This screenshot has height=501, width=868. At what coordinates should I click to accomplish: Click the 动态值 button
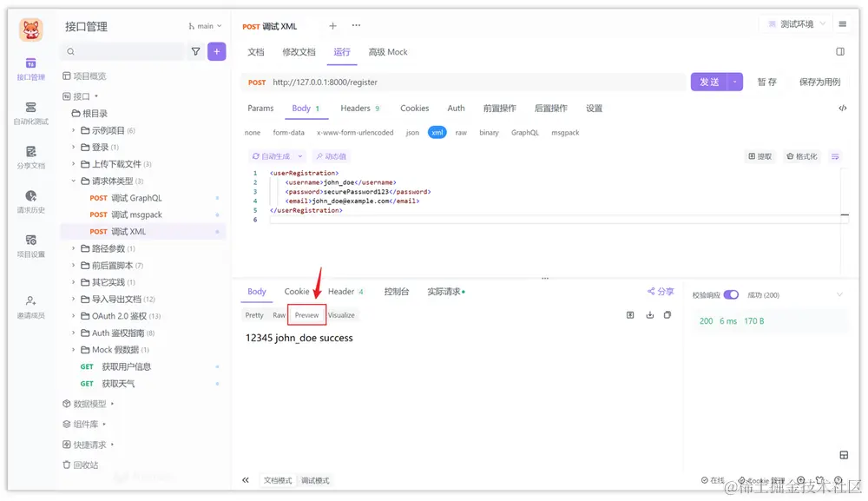(331, 156)
